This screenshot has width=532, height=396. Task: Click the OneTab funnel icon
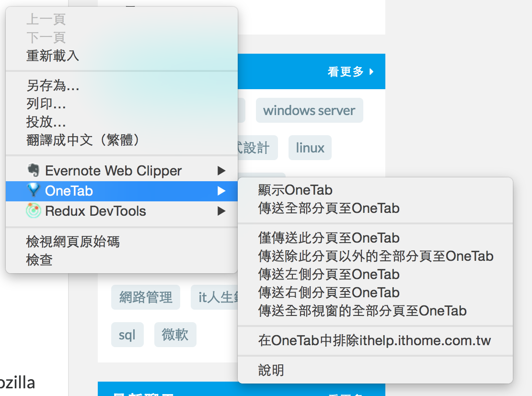pos(33,190)
